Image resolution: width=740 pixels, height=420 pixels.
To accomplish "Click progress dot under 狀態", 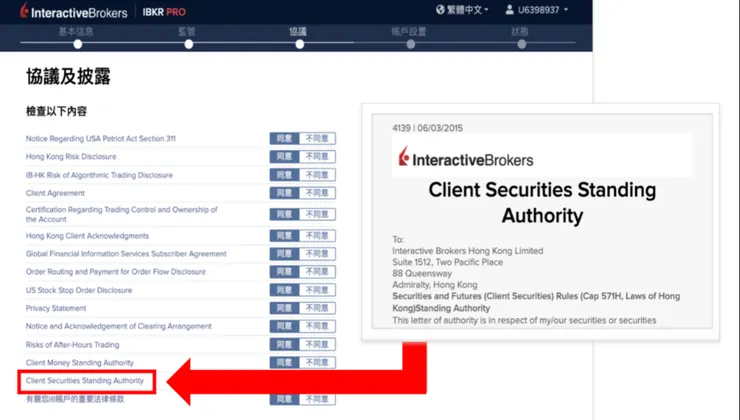I will click(x=521, y=44).
